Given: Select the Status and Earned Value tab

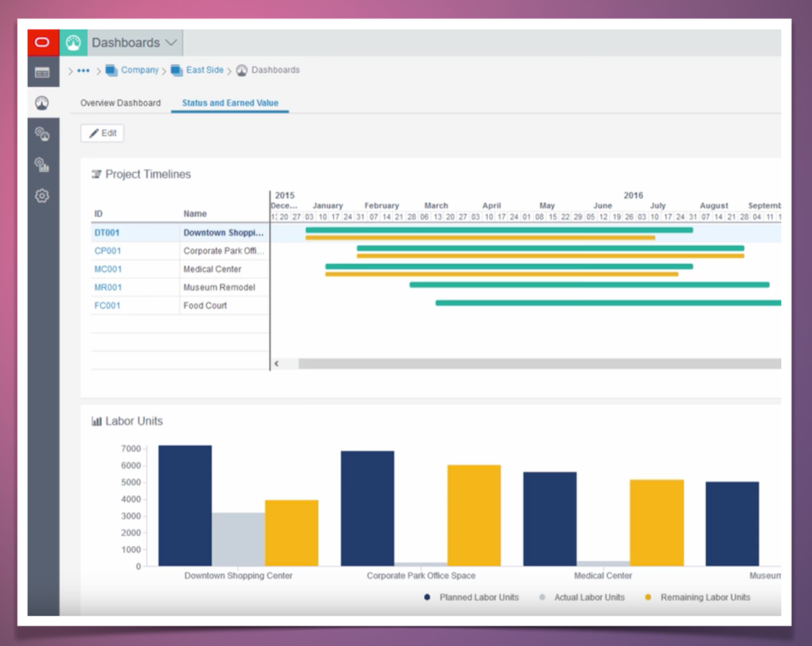Looking at the screenshot, I should (x=230, y=103).
